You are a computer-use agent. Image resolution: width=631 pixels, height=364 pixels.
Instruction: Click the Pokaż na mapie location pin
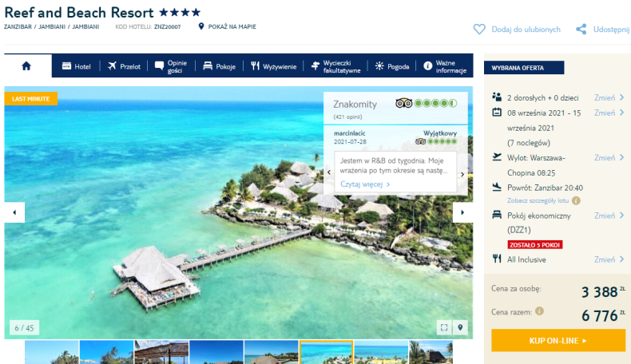tap(201, 26)
